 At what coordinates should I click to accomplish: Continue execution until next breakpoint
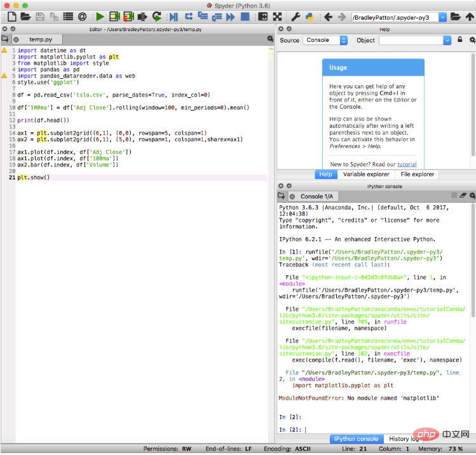pyautogui.click(x=231, y=17)
